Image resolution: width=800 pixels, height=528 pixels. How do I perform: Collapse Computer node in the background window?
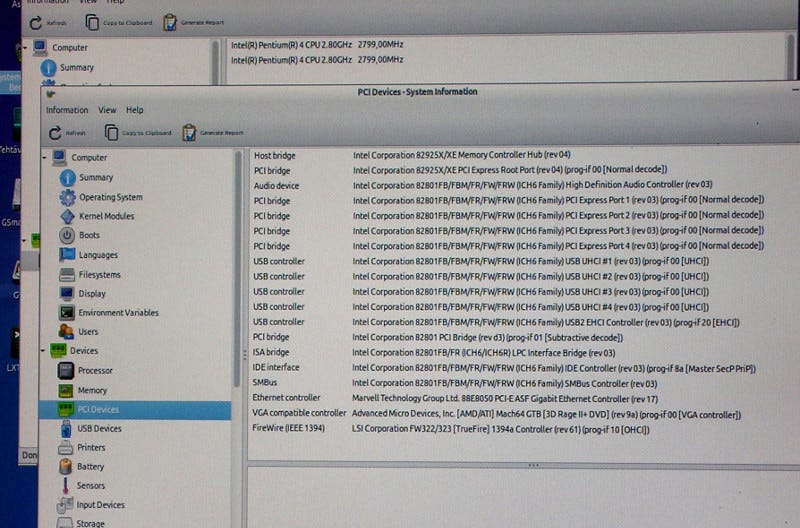[24, 47]
